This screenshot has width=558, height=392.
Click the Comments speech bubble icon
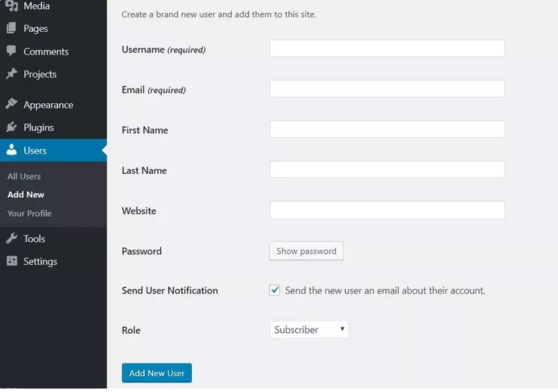[12, 51]
